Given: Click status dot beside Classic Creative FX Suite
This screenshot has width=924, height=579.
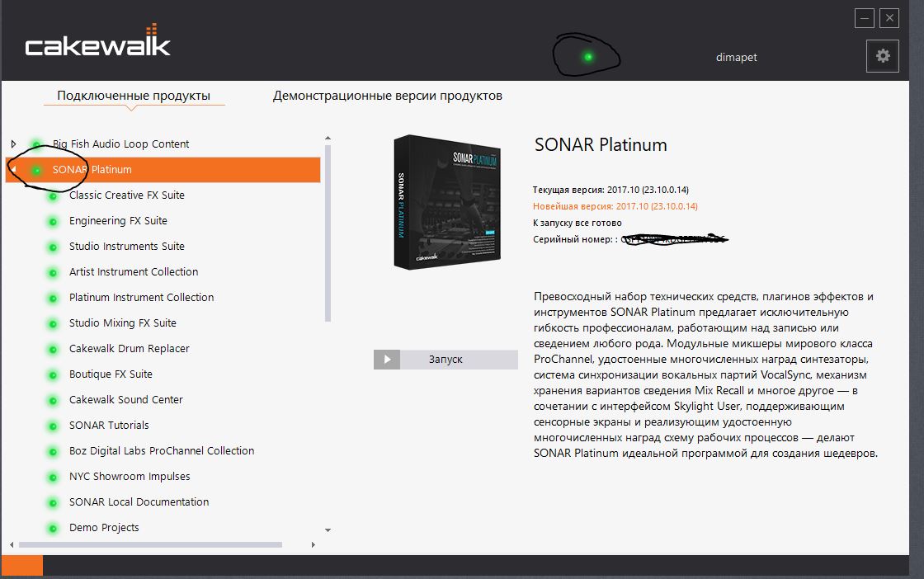Looking at the screenshot, I should (x=53, y=196).
